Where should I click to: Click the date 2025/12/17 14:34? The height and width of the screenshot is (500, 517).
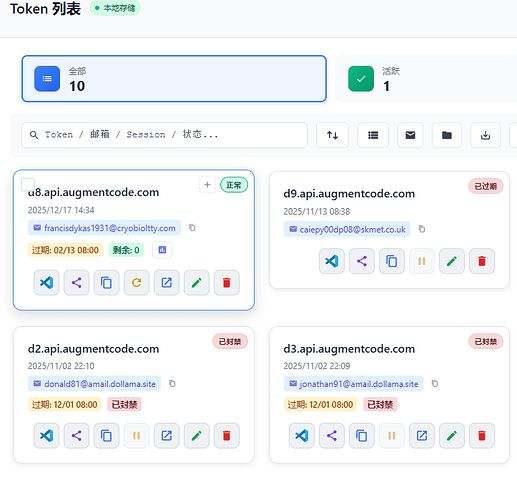tap(61, 210)
